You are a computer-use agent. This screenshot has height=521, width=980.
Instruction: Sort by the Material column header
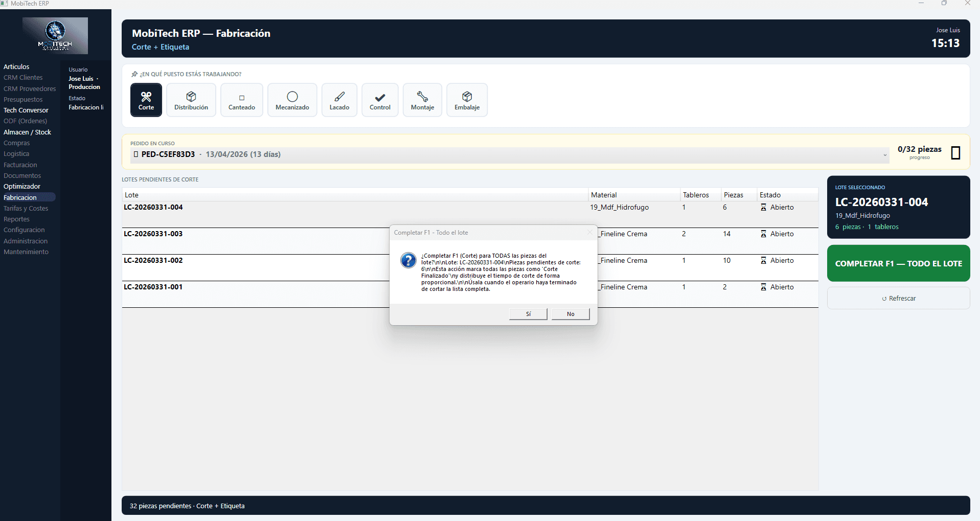[x=604, y=195]
